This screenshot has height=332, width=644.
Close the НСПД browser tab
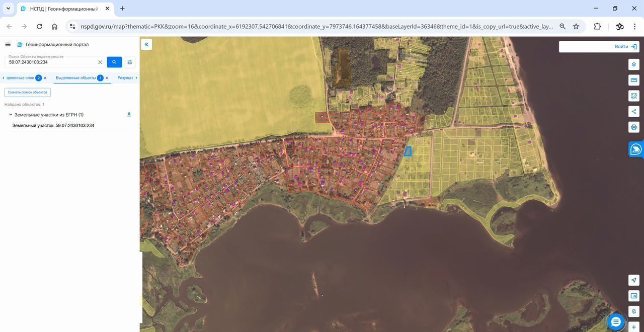pos(107,9)
